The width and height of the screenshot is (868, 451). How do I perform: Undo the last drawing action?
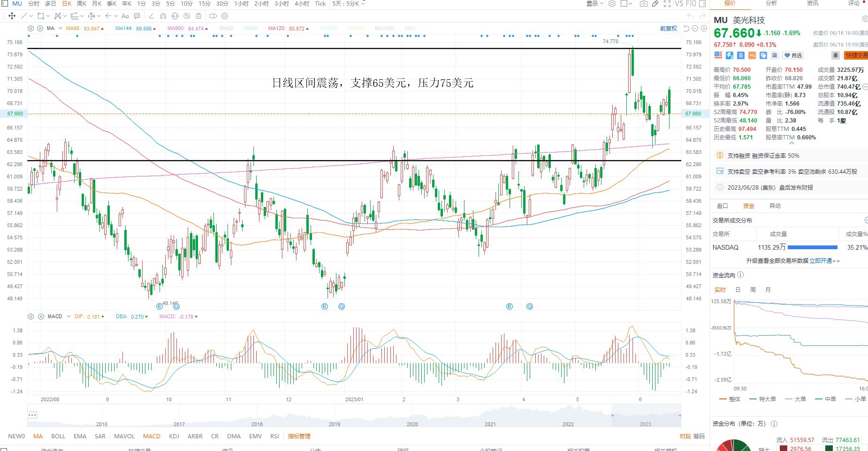691,16
